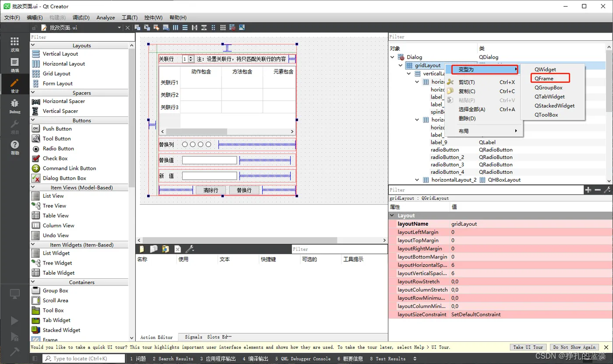The image size is (613, 364).
Task: Apply Lay Out Vertically in Splitter
Action: (204, 28)
